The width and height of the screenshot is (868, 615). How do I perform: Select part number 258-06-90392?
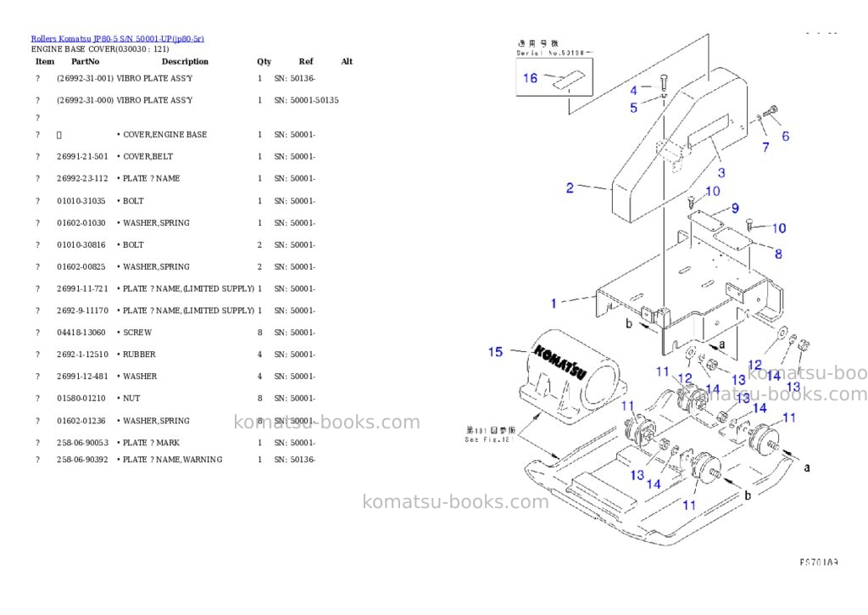(82, 460)
